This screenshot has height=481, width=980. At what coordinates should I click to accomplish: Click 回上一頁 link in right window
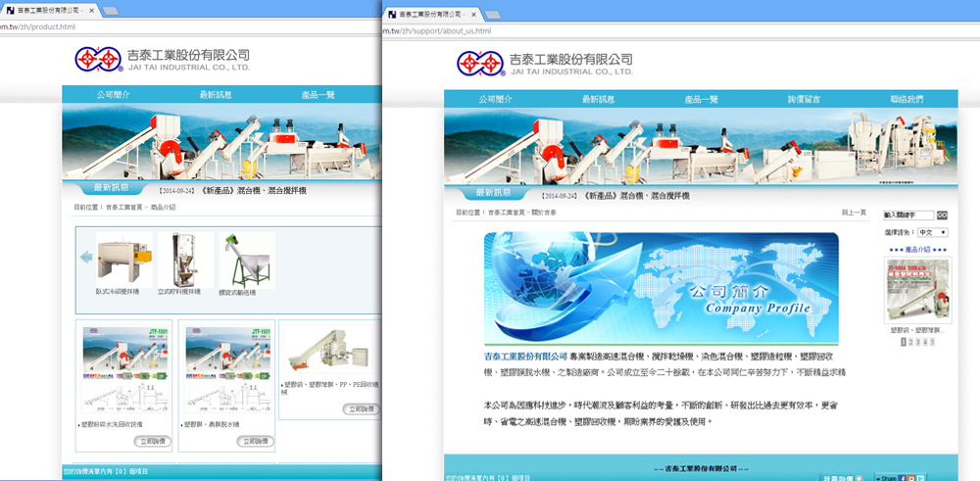pos(854,213)
